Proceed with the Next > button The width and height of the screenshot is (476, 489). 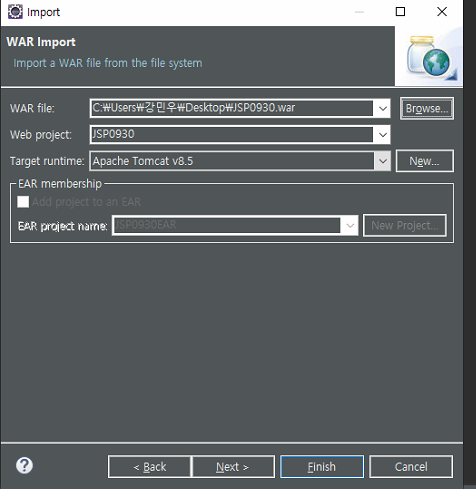click(233, 467)
